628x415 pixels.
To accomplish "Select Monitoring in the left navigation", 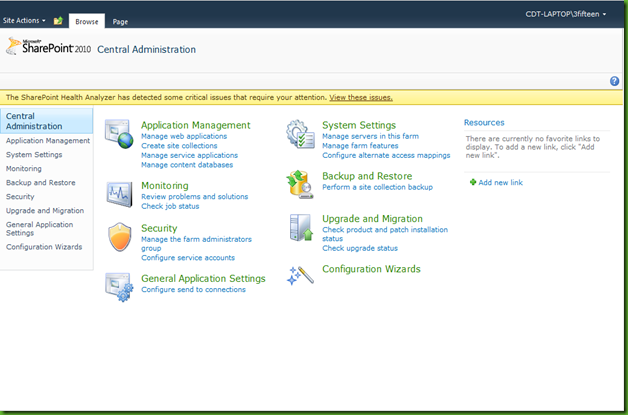I will [24, 169].
